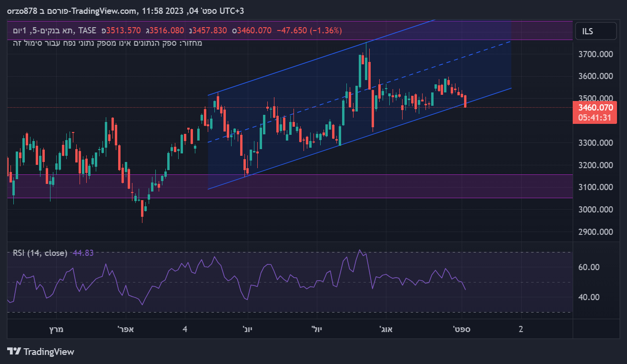The width and height of the screenshot is (627, 364).
Task: Click the 3200.000 price axis label
Action: point(595,165)
